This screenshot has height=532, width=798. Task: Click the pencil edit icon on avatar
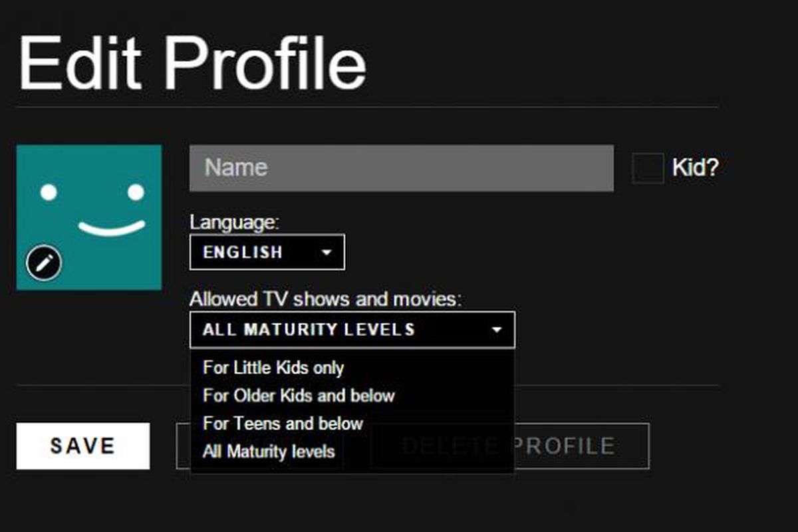pyautogui.click(x=44, y=264)
